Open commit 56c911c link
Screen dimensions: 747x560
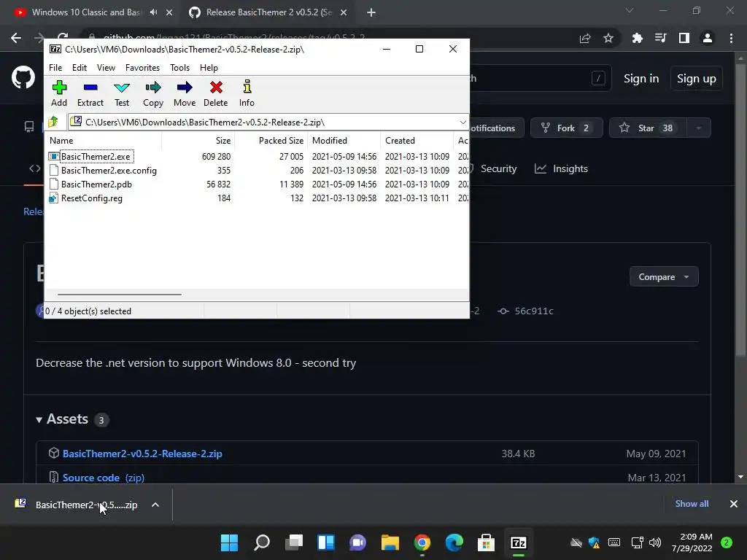click(526, 311)
